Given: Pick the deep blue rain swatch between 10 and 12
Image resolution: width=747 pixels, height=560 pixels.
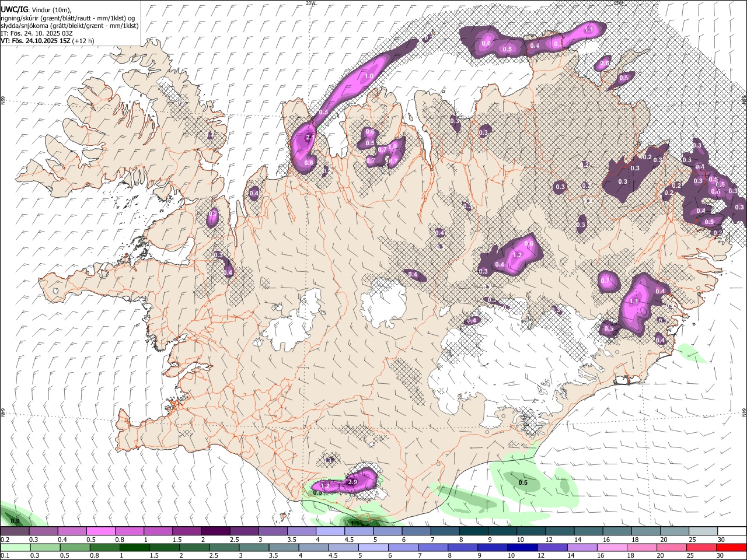Looking at the screenshot, I should pyautogui.click(x=523, y=547).
